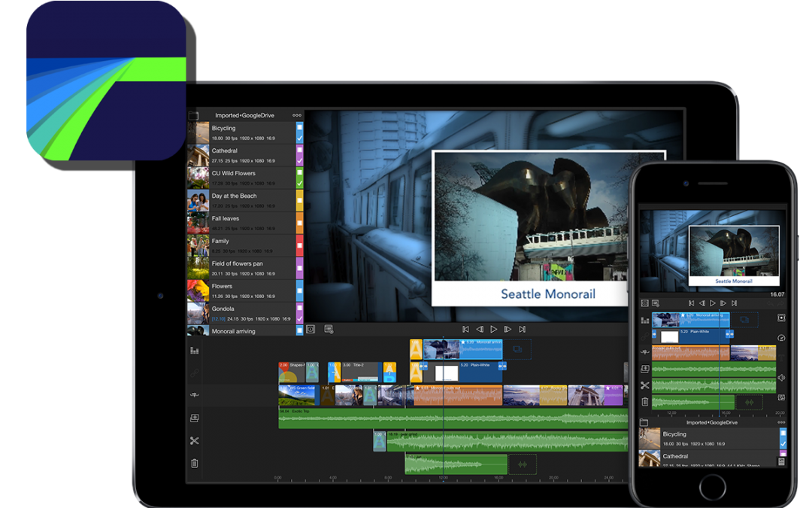812x508 pixels.
Task: Toggle the CU Wild Flowers green tag
Action: [x=299, y=178]
